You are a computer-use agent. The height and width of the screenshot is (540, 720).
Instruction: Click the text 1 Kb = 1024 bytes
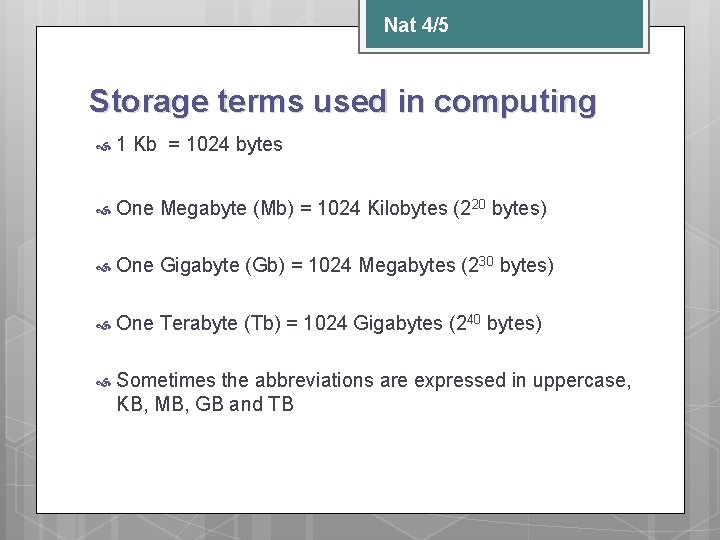(199, 144)
